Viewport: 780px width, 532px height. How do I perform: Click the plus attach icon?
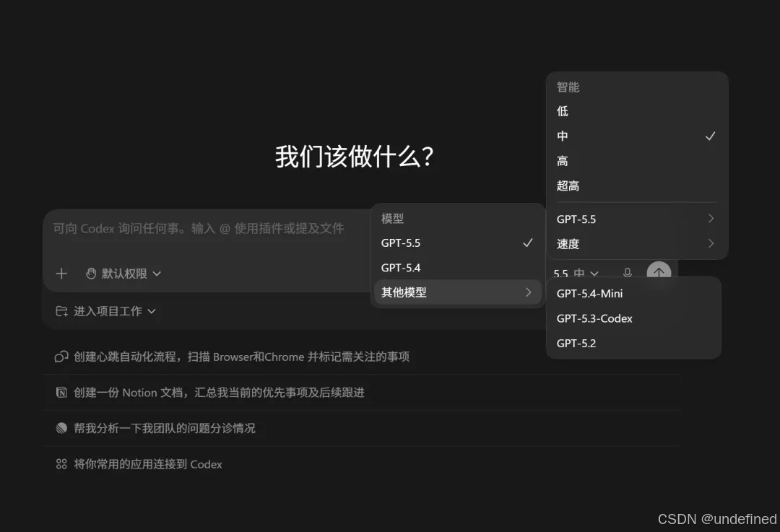(x=61, y=274)
